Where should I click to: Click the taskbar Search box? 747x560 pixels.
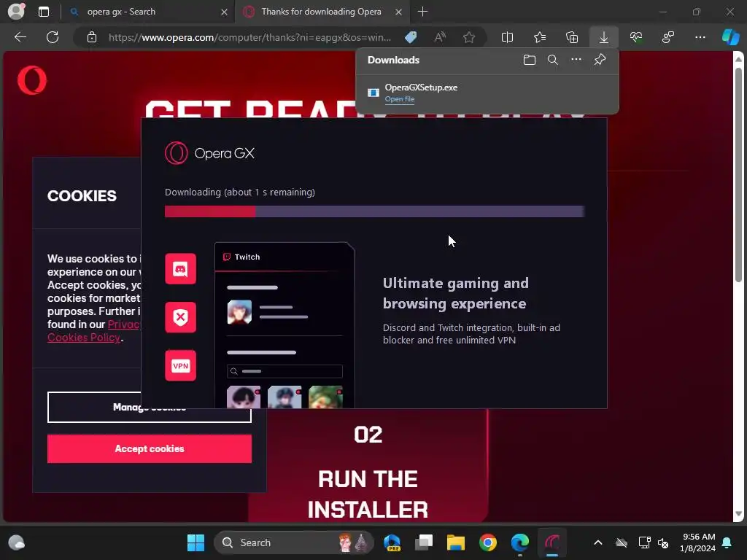(295, 542)
